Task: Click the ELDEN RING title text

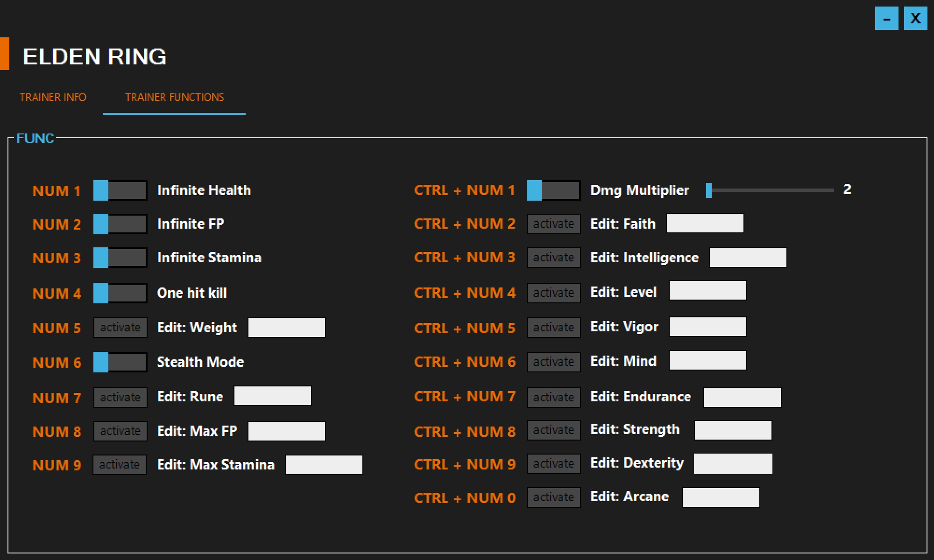Action: pos(95,56)
